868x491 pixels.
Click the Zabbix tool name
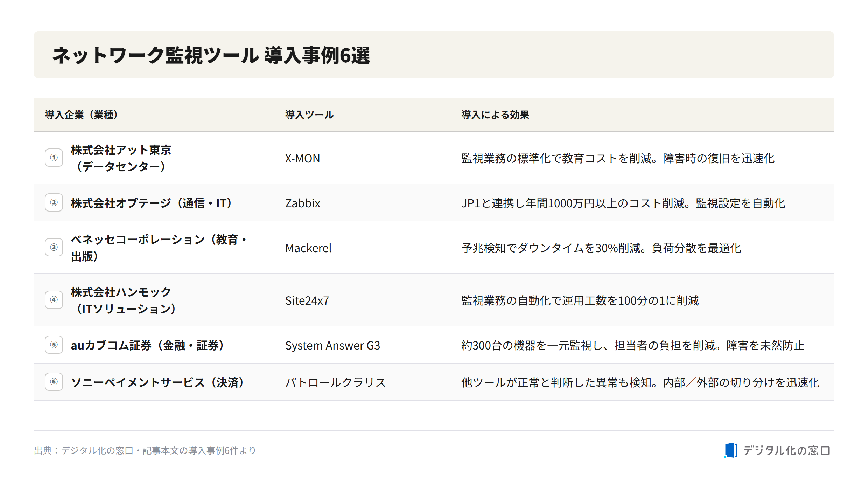pos(303,203)
